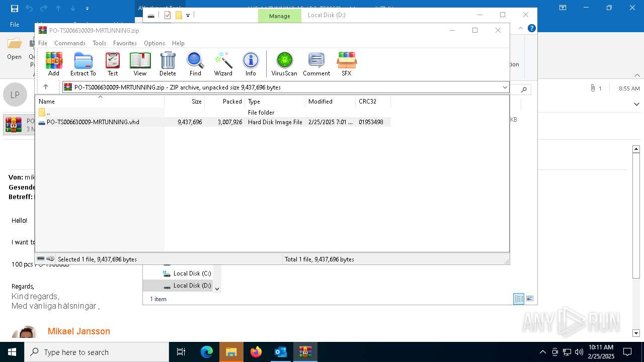Click the attachment paperclip count in email
Viewport: 644px width, 362px height.
point(596,88)
